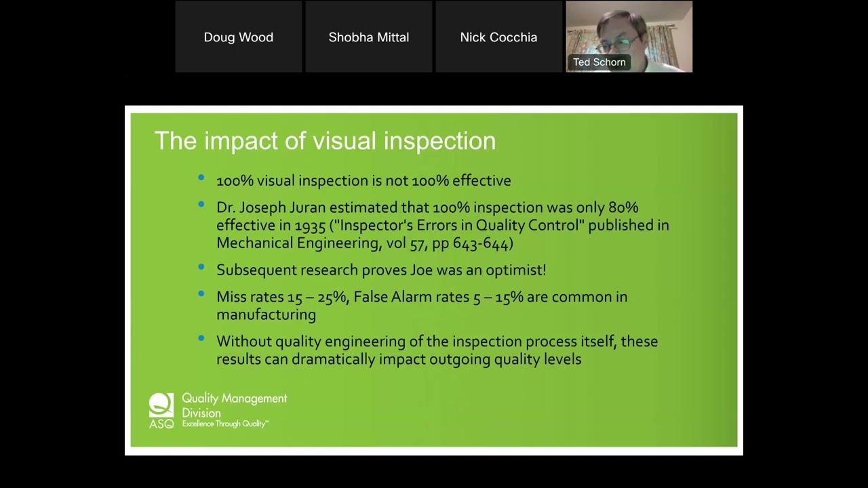Click 'Quality Management Division' text
The image size is (868, 488).
tap(234, 405)
